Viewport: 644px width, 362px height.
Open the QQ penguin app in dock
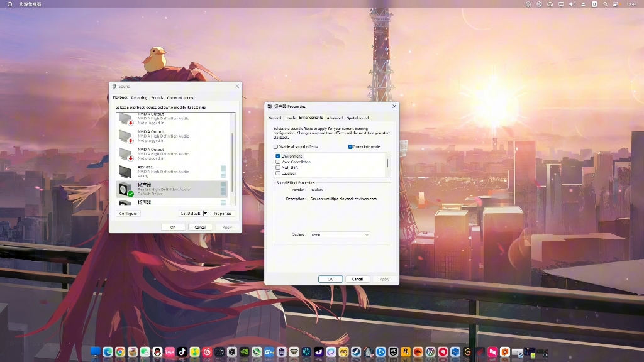pos(157,352)
